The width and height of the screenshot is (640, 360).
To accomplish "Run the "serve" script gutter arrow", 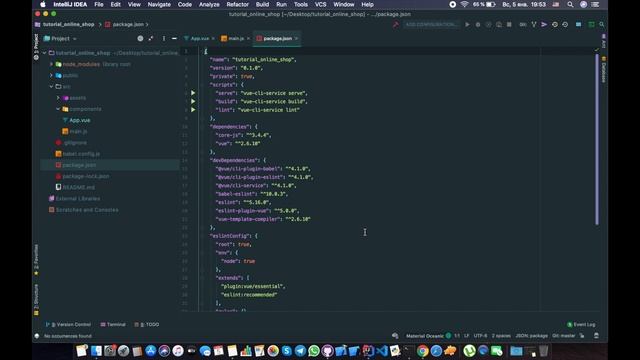I will 193,93.
